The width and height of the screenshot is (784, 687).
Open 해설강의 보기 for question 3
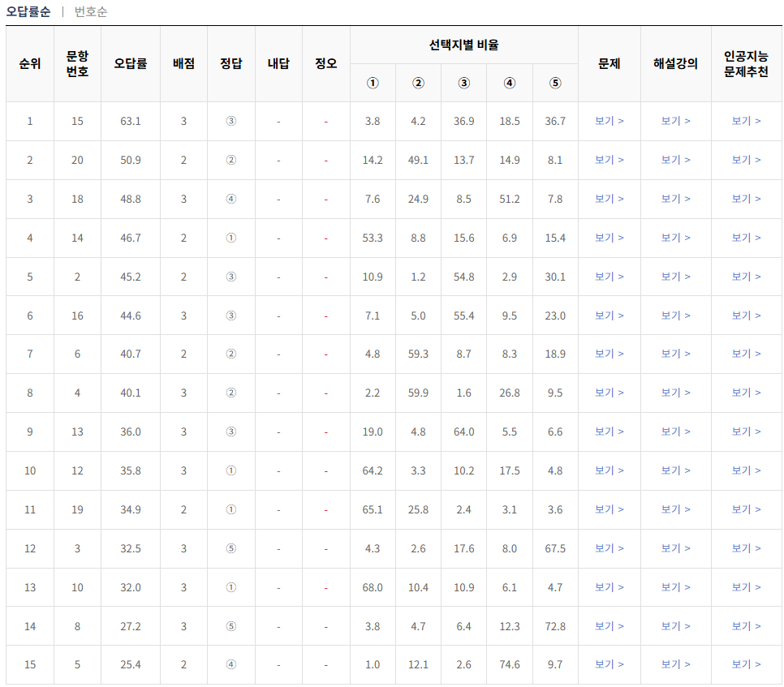pos(675,548)
